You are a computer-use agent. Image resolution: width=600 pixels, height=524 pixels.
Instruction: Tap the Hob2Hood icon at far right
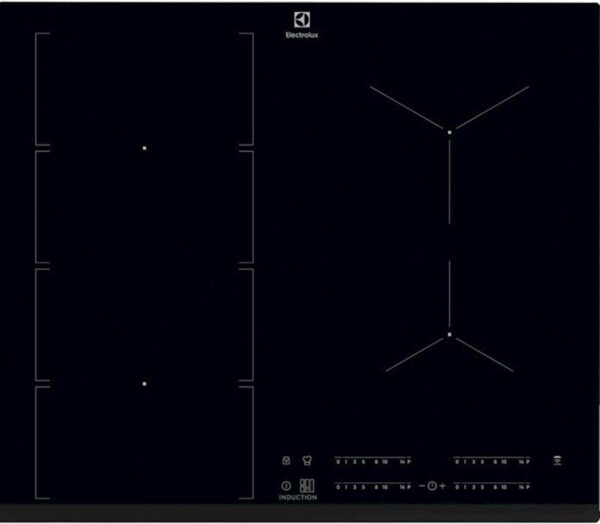(x=556, y=460)
